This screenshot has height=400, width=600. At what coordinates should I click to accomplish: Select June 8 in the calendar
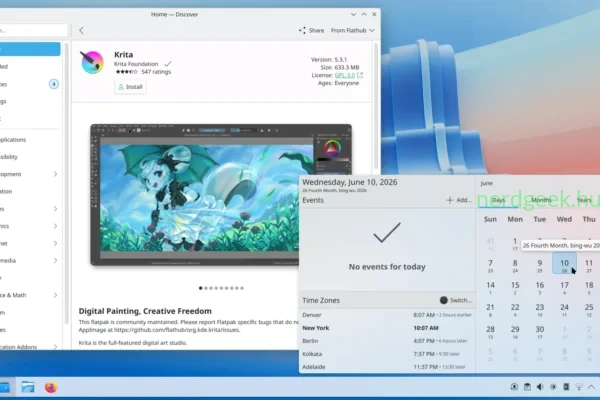tap(515, 265)
